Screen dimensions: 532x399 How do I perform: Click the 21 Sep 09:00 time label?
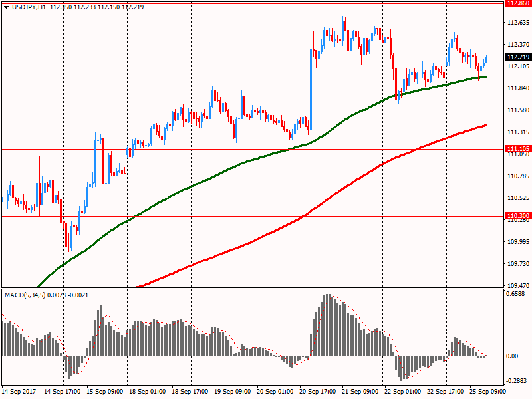tap(360, 392)
